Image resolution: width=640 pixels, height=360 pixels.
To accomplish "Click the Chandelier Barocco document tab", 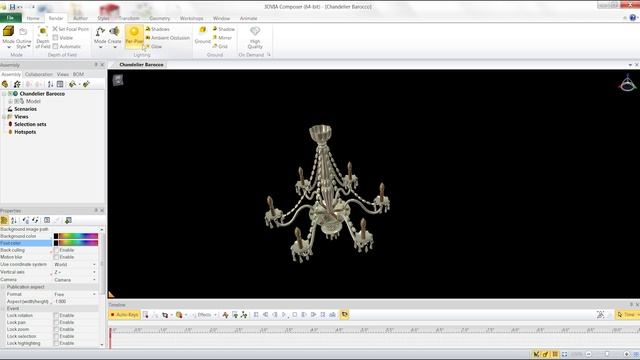I will tap(141, 64).
